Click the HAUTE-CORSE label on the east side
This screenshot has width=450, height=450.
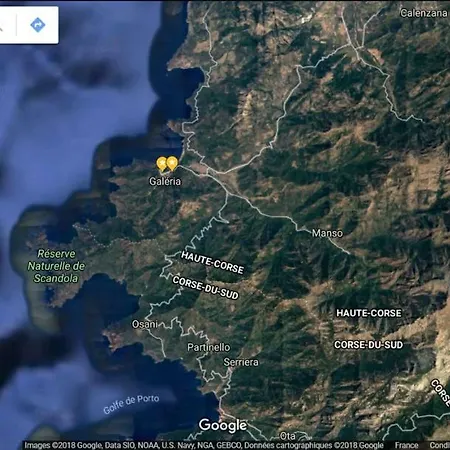369,313
